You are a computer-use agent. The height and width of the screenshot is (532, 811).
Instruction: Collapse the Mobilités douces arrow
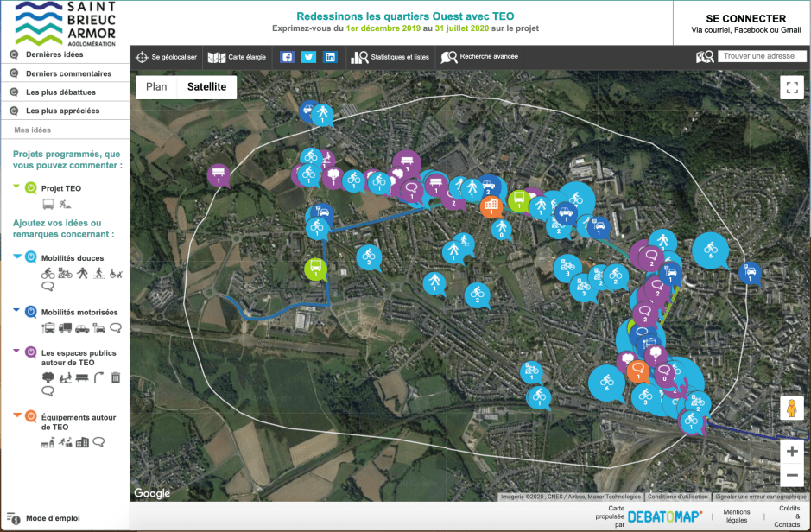(x=17, y=256)
